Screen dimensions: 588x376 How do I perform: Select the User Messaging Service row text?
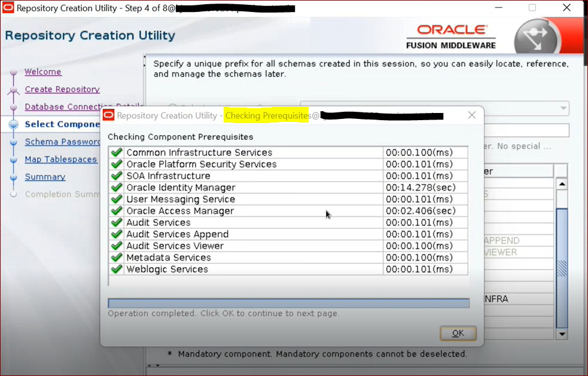point(181,198)
